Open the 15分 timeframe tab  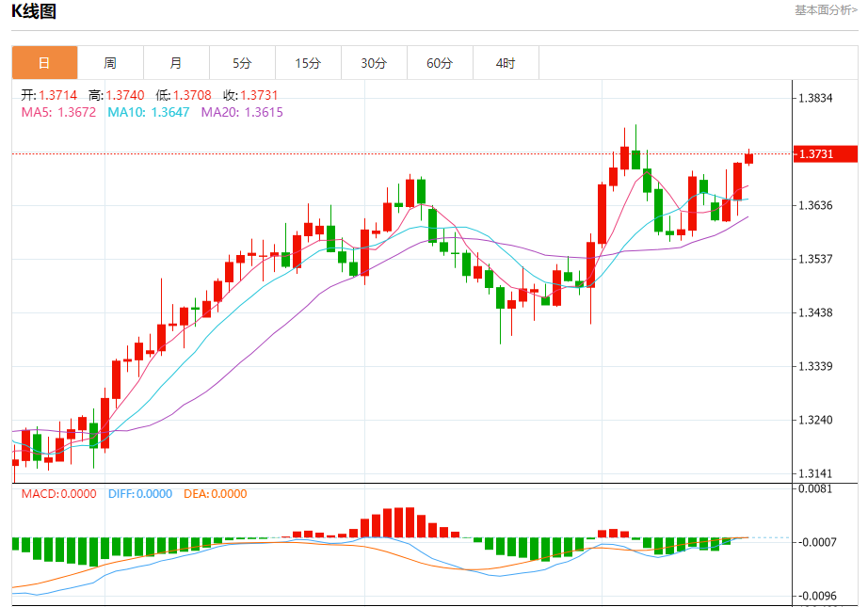click(x=309, y=63)
